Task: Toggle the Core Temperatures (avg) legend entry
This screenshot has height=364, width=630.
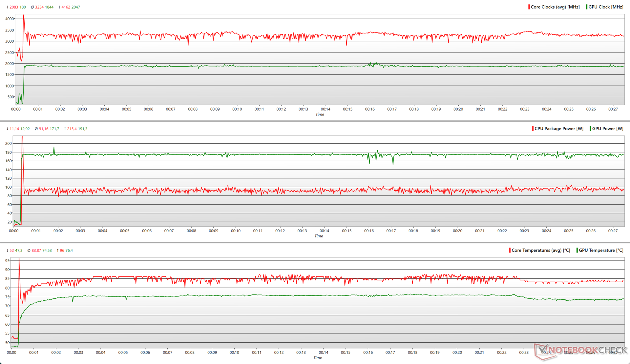Action: [540, 250]
